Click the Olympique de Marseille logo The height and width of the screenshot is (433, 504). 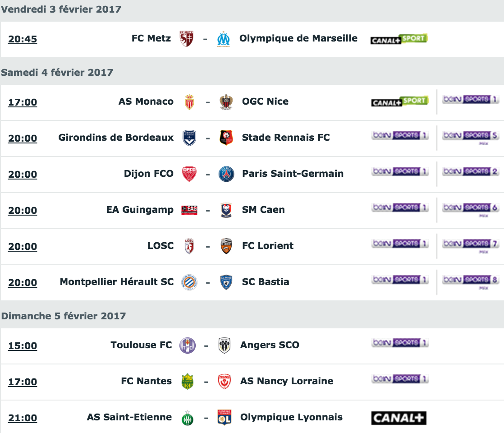(x=224, y=39)
